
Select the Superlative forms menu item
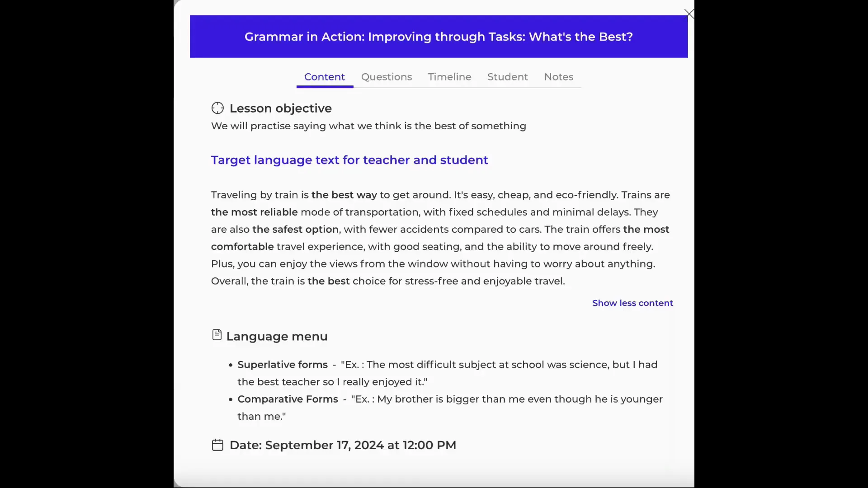(x=283, y=365)
